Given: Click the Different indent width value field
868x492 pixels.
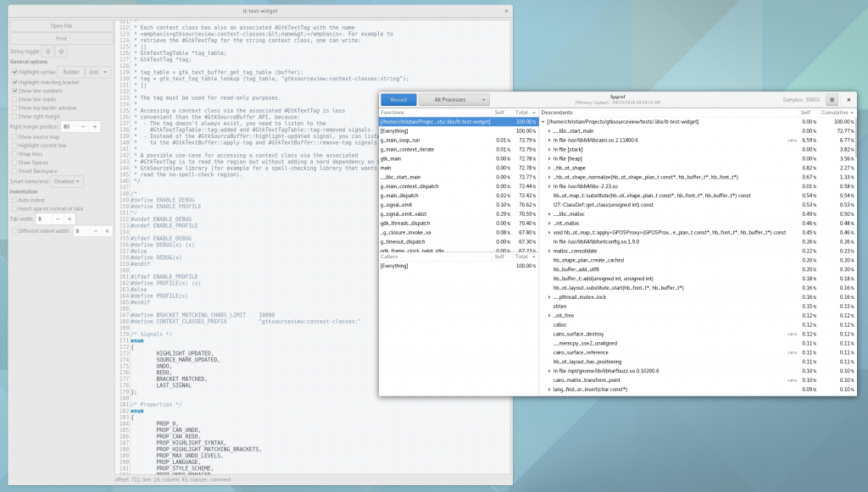Looking at the screenshot, I should [81, 231].
